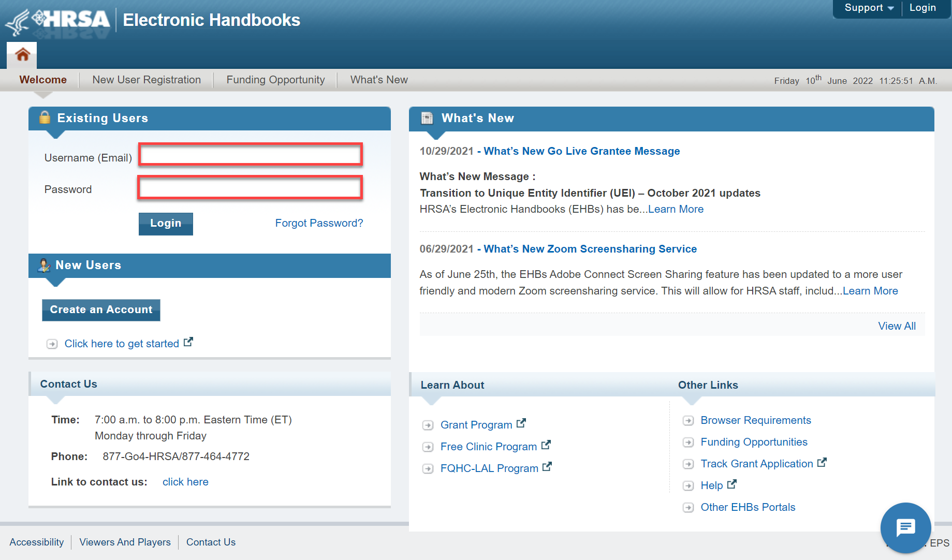Click the lock icon in Existing Users header
952x560 pixels.
coord(45,117)
